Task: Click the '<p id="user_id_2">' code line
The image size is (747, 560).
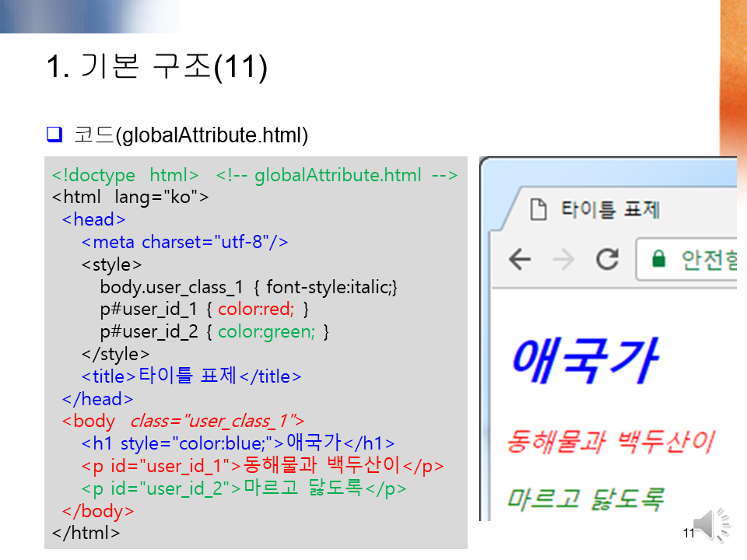Action: (244, 488)
